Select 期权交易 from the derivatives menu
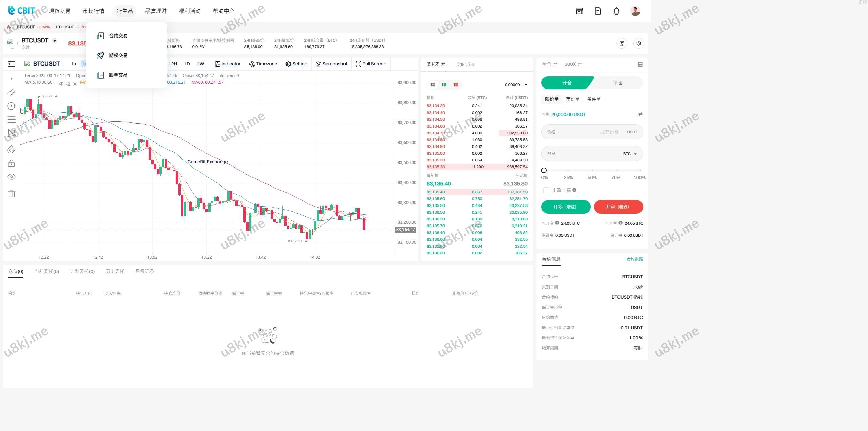868x431 pixels. pos(118,55)
